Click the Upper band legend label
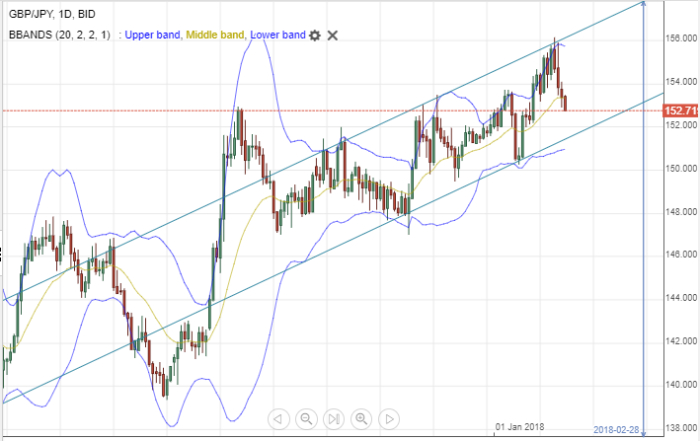This screenshot has width=700, height=441. point(152,35)
